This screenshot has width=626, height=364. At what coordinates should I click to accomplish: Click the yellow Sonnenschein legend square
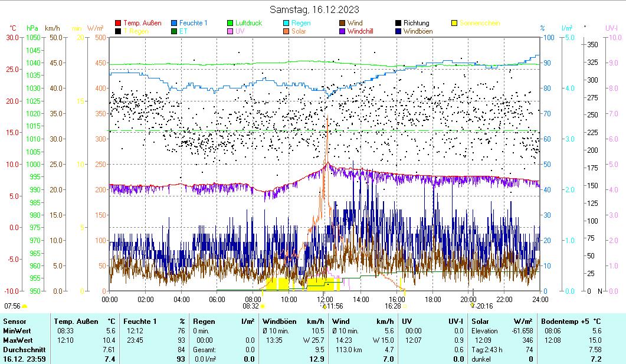[x=454, y=23]
